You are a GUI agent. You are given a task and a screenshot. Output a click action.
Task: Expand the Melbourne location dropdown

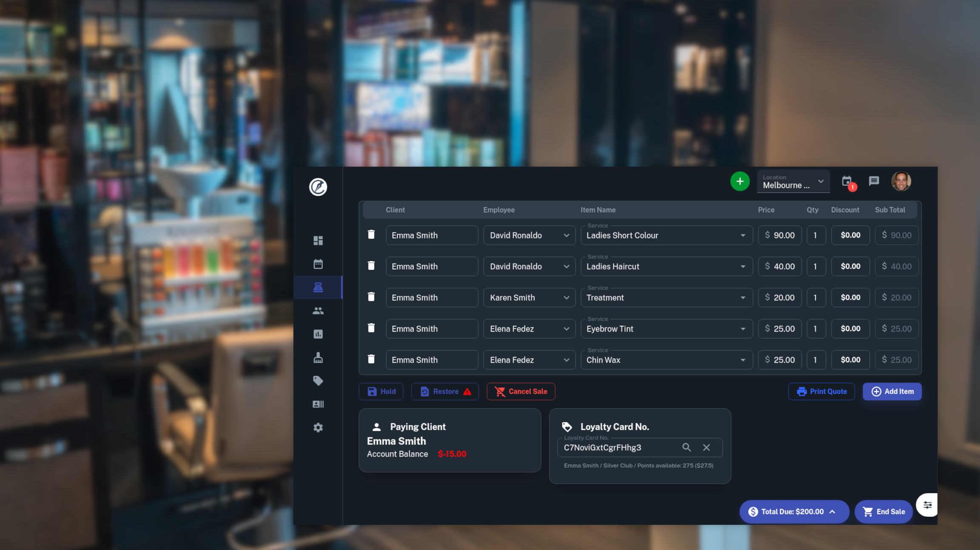[821, 181]
